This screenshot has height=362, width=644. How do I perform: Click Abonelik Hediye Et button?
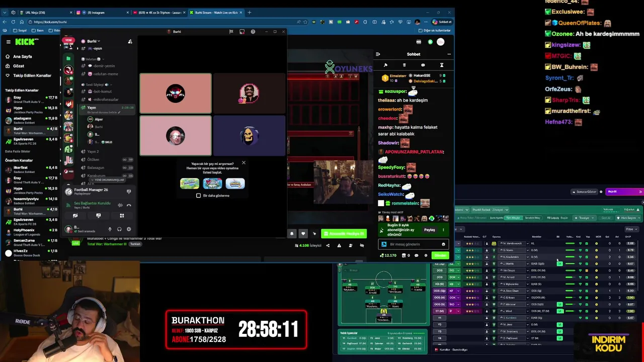[344, 233]
